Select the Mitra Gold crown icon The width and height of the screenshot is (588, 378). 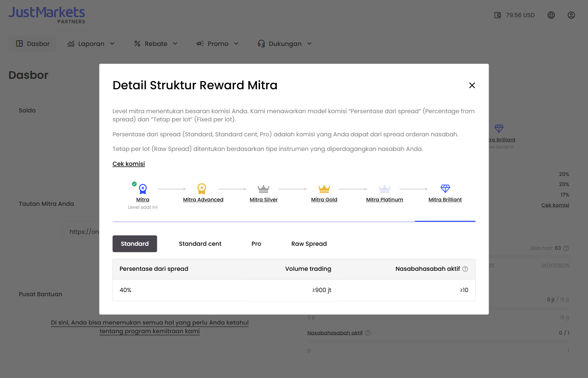click(324, 189)
